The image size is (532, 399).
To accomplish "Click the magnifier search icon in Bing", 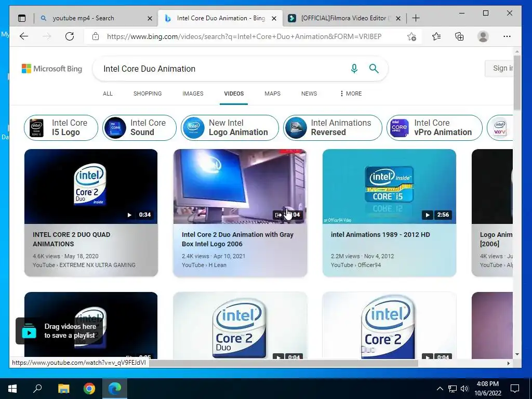I will (374, 69).
